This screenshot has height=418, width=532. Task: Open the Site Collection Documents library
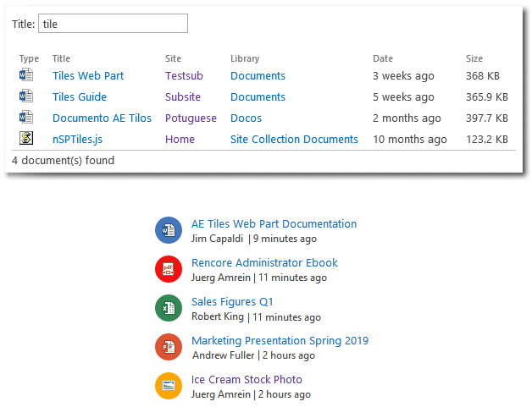(x=294, y=139)
